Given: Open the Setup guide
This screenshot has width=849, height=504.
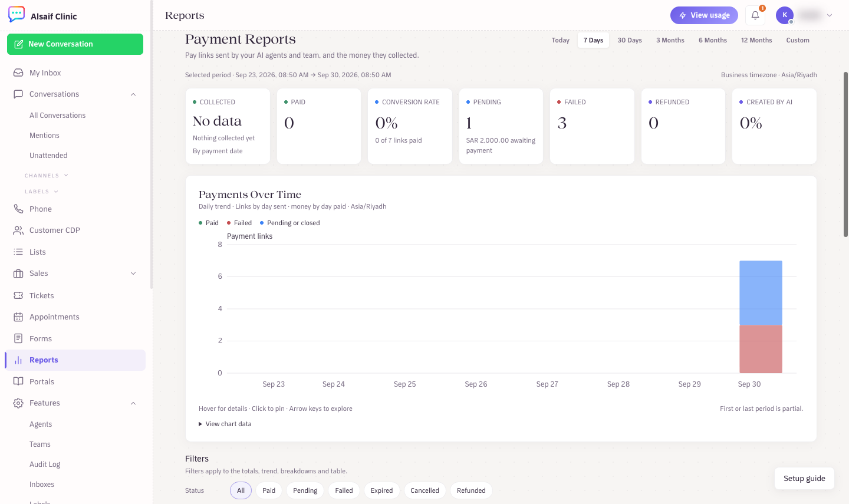Looking at the screenshot, I should point(804,479).
